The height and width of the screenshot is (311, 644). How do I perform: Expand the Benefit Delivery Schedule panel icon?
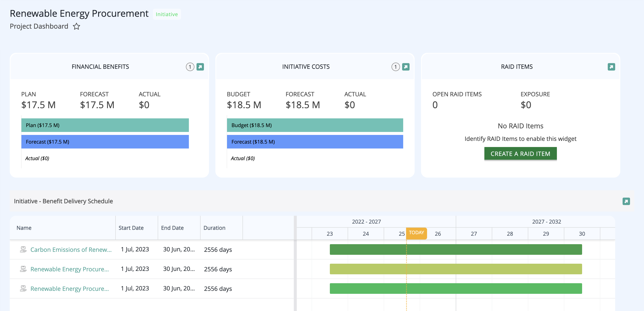click(x=626, y=201)
